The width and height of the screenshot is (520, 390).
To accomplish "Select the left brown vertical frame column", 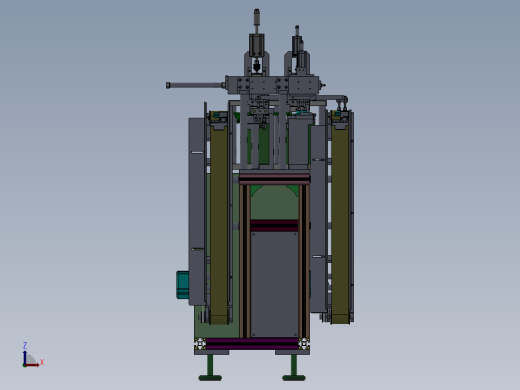I will click(x=245, y=261).
